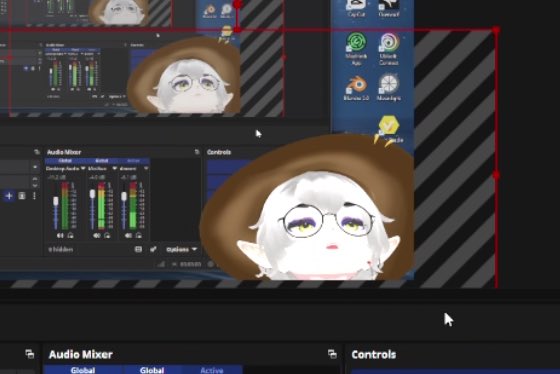
Task: Click the square icon beside the plus button
Action: (22, 196)
